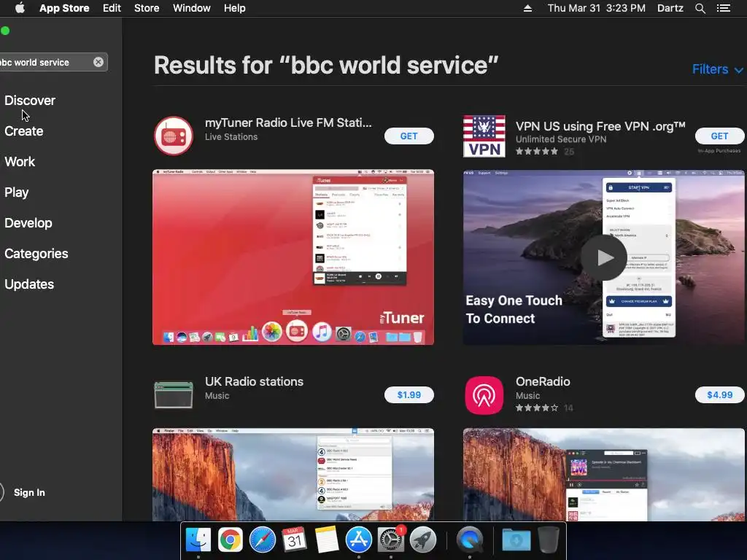Open Spotlight search magnifier in menu bar
The width and height of the screenshot is (747, 560).
click(700, 8)
